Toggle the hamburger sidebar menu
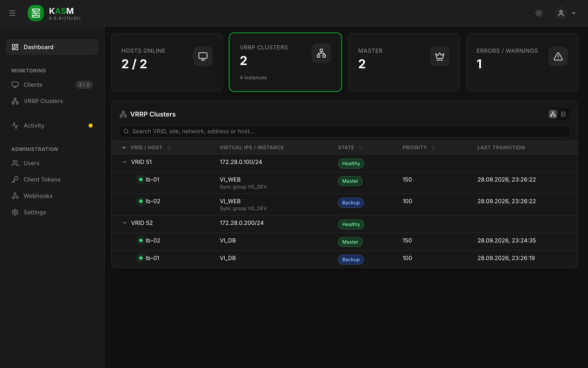The width and height of the screenshot is (588, 368). (12, 13)
